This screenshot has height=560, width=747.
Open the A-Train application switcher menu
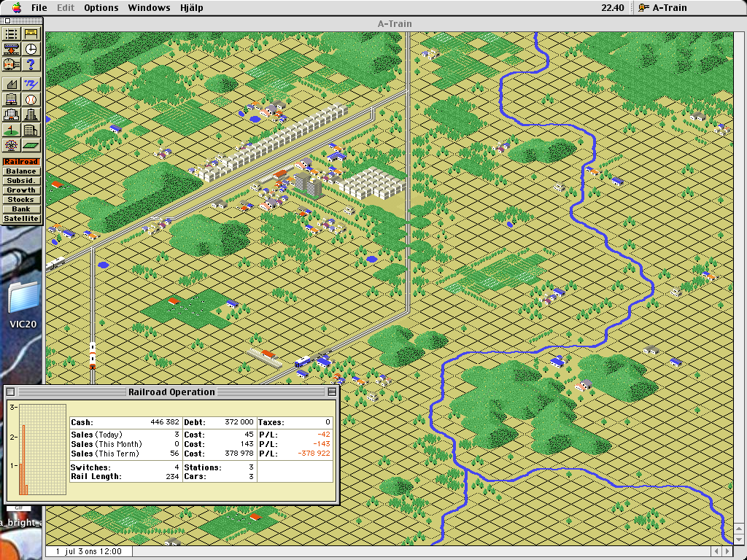pyautogui.click(x=662, y=8)
